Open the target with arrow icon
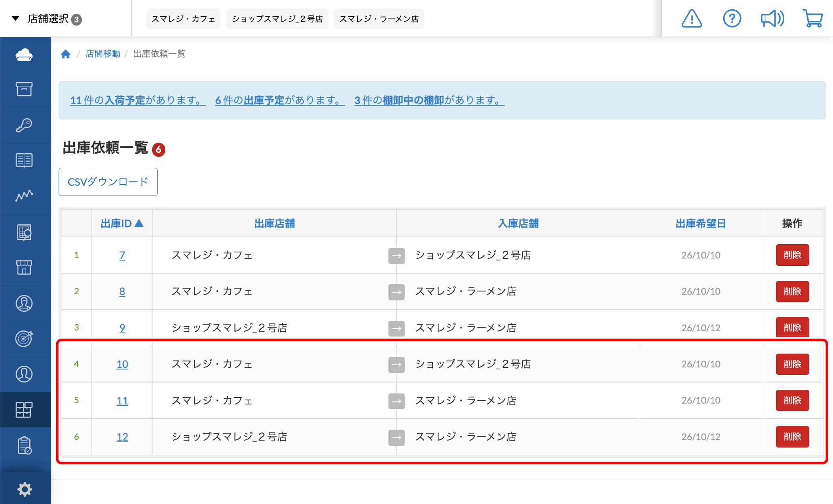Image resolution: width=833 pixels, height=504 pixels. (x=24, y=339)
